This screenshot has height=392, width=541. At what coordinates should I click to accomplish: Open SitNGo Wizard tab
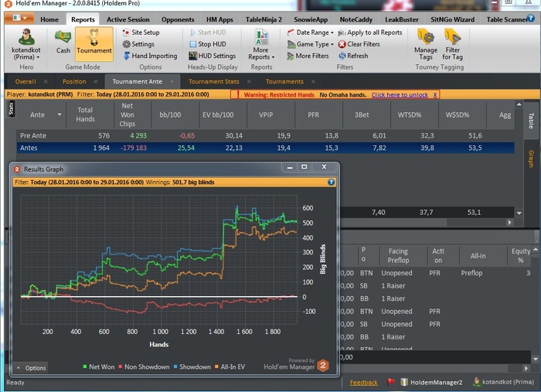click(x=452, y=19)
